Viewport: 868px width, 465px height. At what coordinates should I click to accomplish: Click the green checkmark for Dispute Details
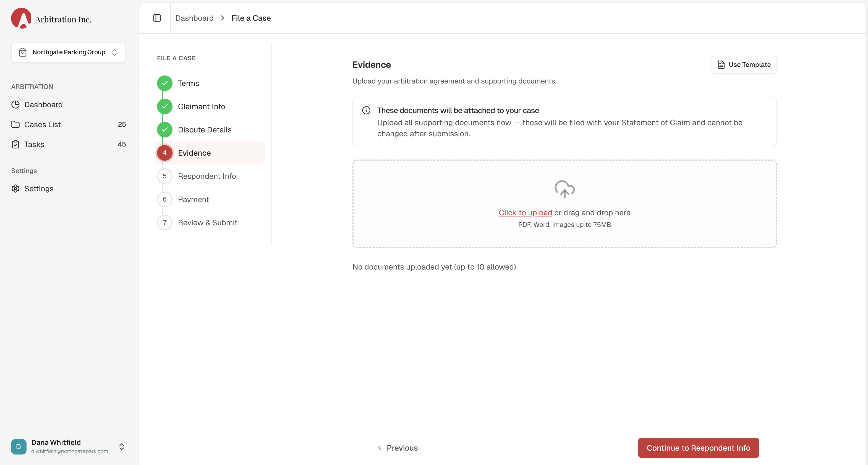[165, 130]
